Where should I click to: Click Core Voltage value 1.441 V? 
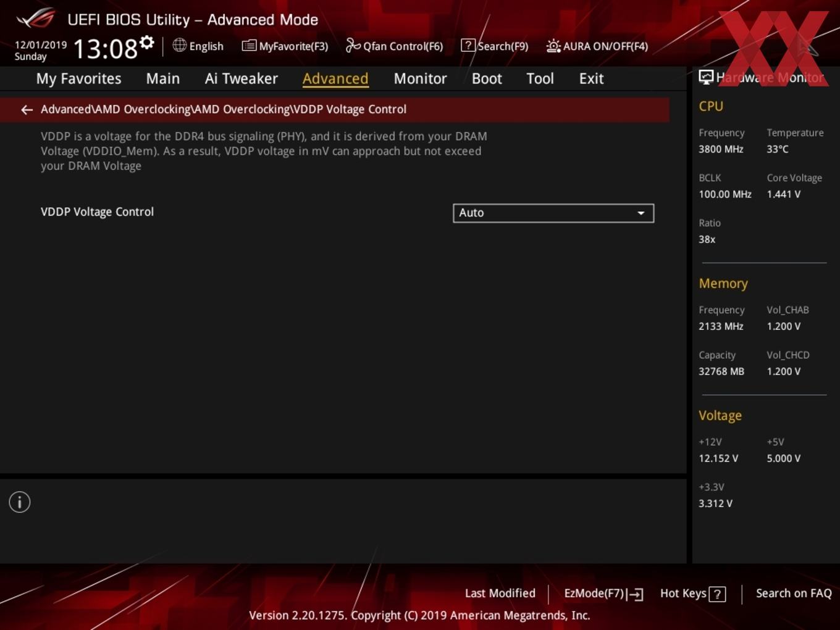pyautogui.click(x=783, y=194)
